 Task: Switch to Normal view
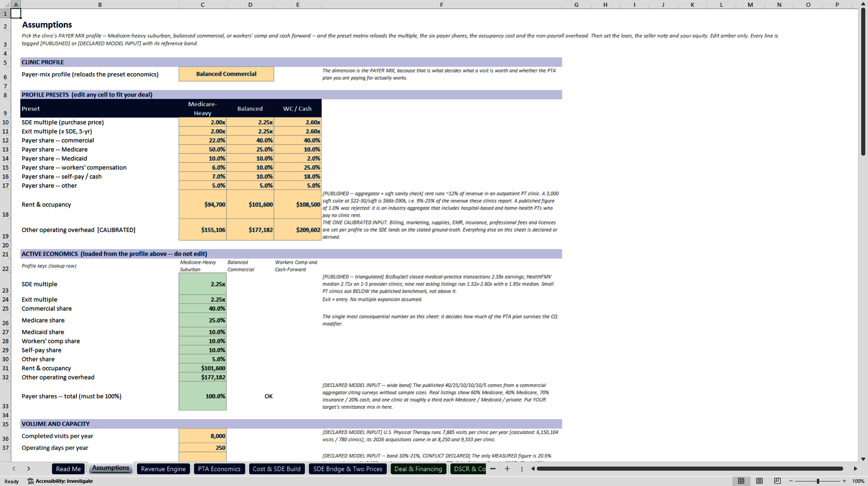pyautogui.click(x=741, y=481)
